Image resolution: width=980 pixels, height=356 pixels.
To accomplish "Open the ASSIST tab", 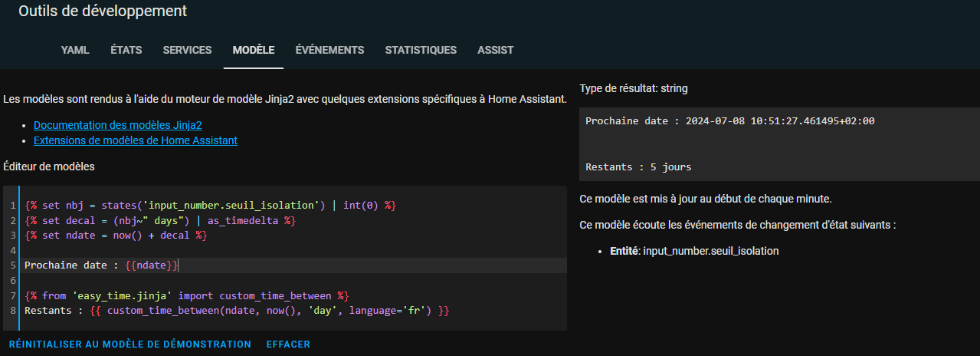I will coord(495,50).
